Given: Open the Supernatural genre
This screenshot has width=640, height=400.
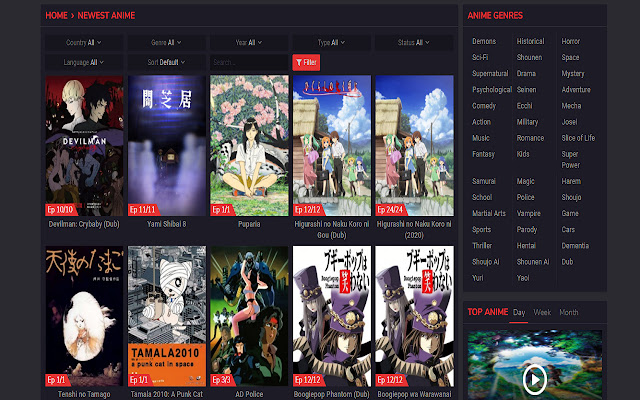Looking at the screenshot, I should tap(490, 73).
